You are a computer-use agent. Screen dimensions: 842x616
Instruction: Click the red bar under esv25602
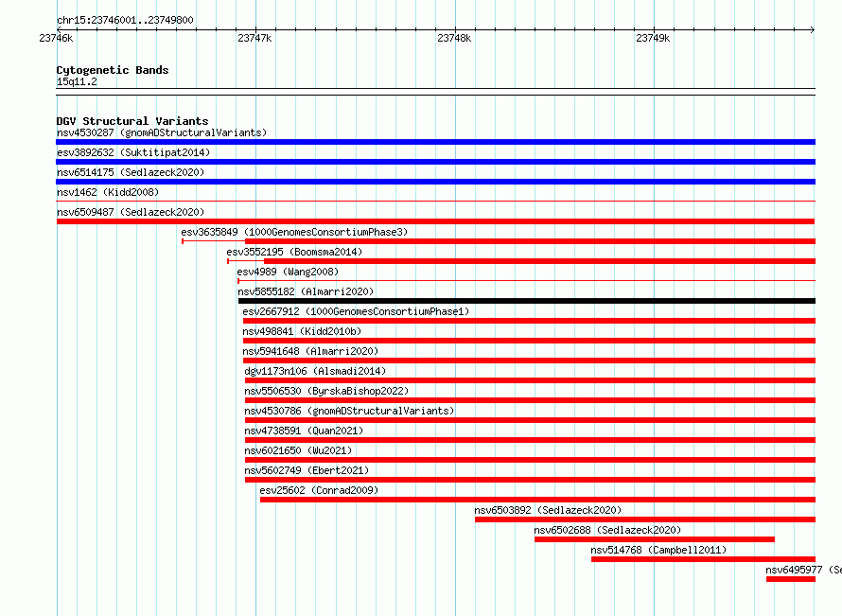point(537,500)
